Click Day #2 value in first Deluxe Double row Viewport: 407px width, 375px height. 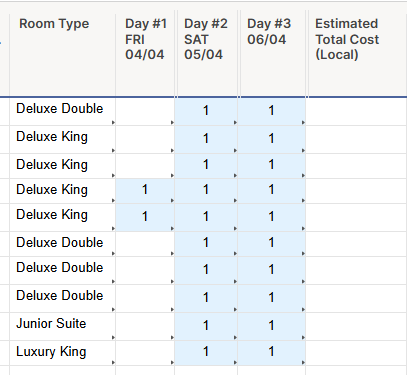206,110
